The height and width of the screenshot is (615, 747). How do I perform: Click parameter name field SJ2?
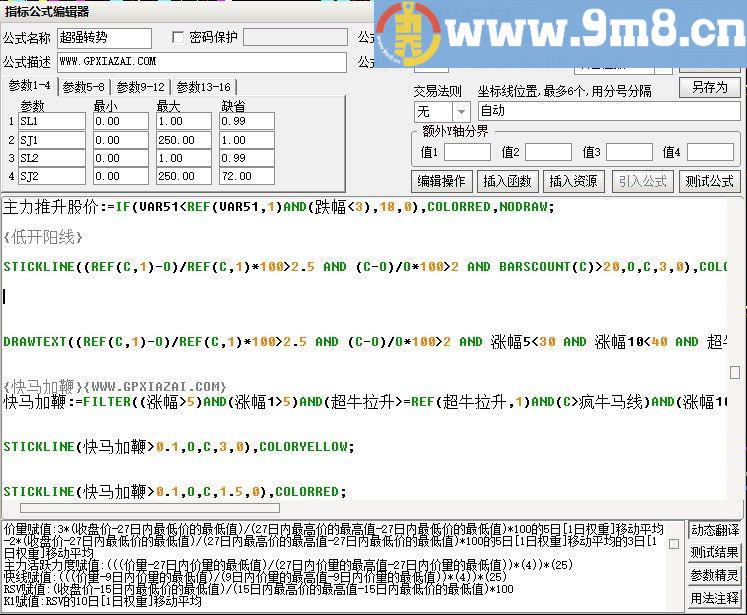(x=52, y=176)
